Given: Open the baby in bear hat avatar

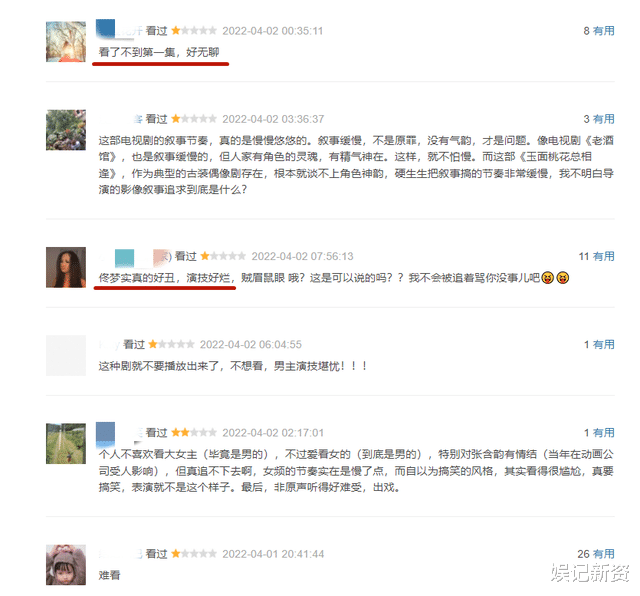Looking at the screenshot, I should point(66,565).
